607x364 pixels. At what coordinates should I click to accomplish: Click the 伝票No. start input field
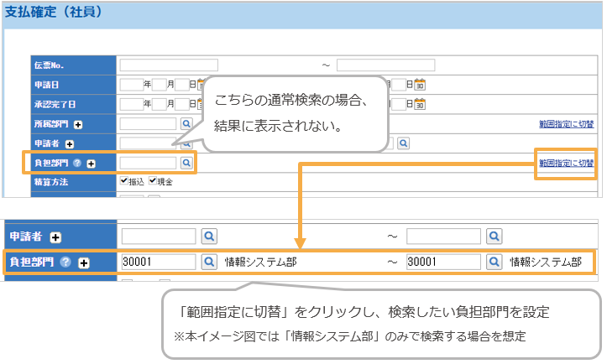pyautogui.click(x=168, y=65)
